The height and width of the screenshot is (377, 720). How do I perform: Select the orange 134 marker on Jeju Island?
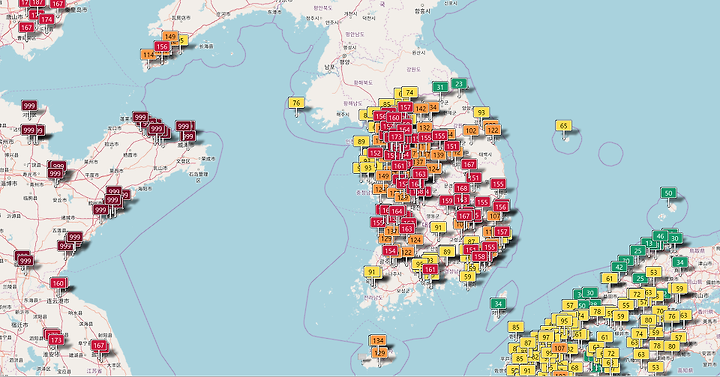coord(378,340)
